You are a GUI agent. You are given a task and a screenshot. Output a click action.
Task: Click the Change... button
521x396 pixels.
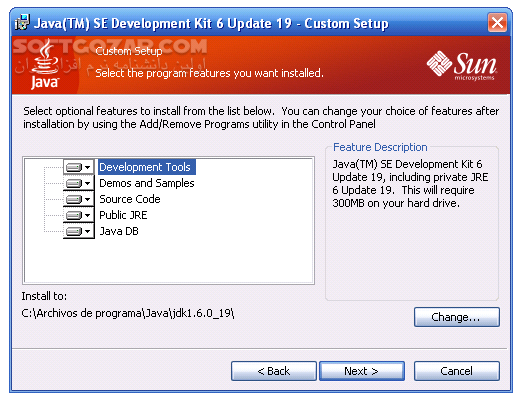click(x=457, y=317)
